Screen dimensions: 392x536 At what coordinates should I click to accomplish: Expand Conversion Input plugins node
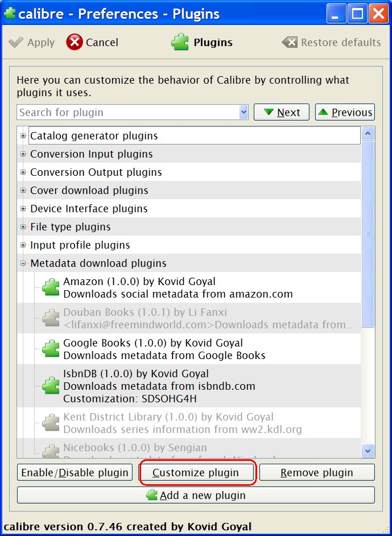[23, 154]
